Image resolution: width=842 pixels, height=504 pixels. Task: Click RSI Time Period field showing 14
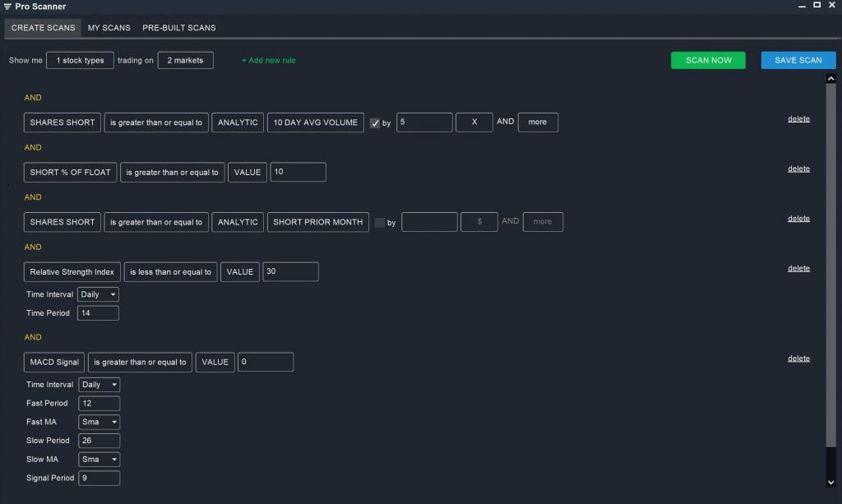pyautogui.click(x=99, y=313)
